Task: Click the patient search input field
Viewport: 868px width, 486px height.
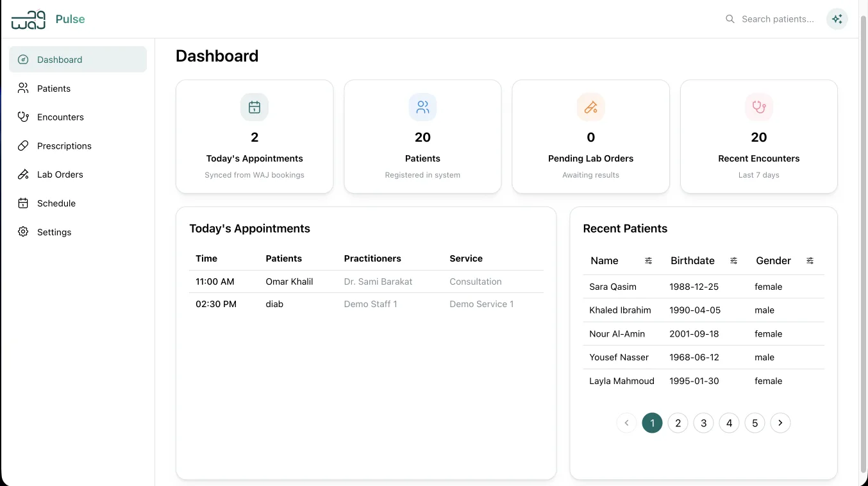Action: point(778,19)
